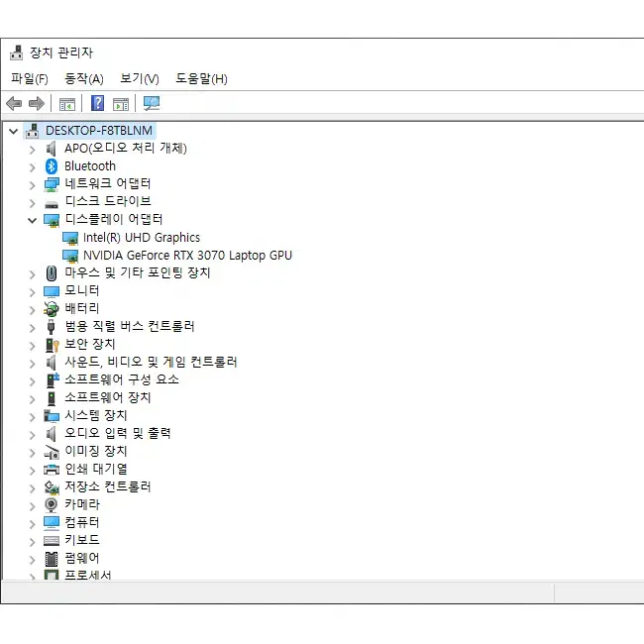The height and width of the screenshot is (644, 644).
Task: Select NVIDIA GeForce RTX 3070 Laptop GPU
Action: click(x=187, y=256)
